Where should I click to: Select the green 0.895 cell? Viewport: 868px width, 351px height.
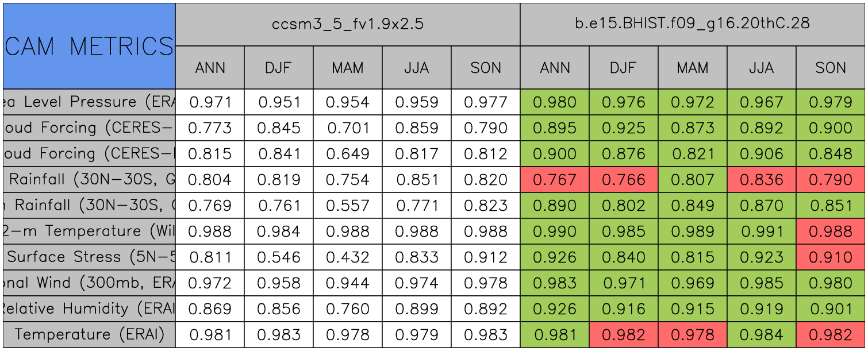555,128
